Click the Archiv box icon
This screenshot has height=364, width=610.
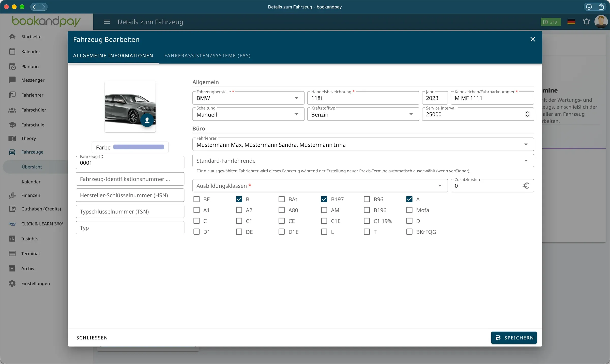(12, 268)
